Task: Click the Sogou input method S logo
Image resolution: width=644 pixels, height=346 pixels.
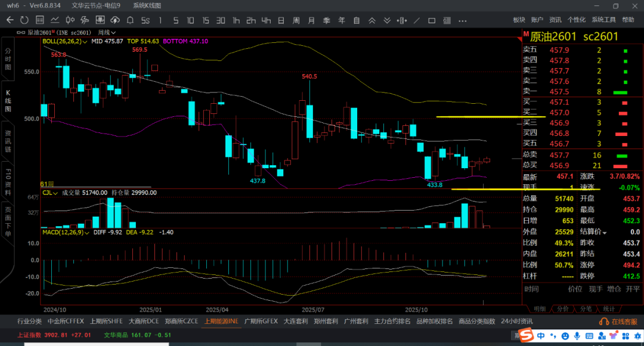Action: (x=527, y=335)
